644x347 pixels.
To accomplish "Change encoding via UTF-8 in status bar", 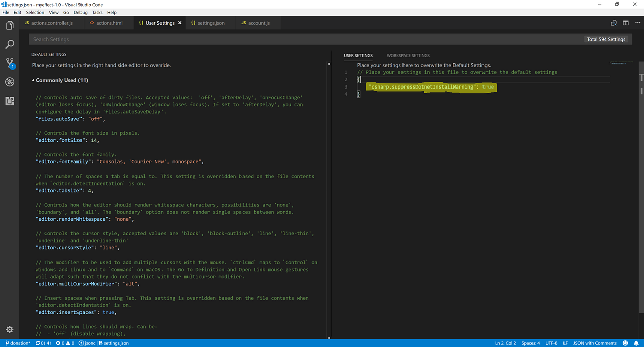I will point(551,343).
